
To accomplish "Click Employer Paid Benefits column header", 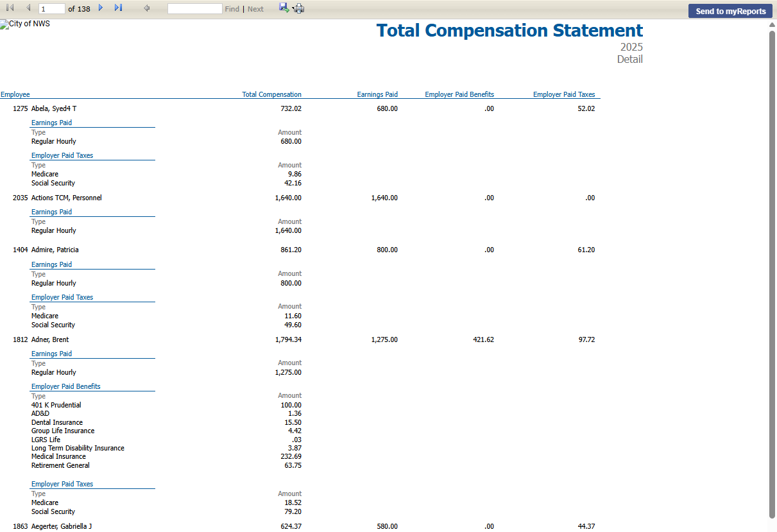I will click(x=459, y=94).
